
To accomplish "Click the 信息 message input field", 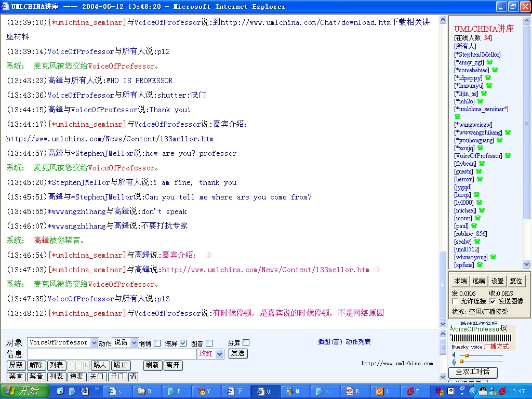I will (x=112, y=354).
